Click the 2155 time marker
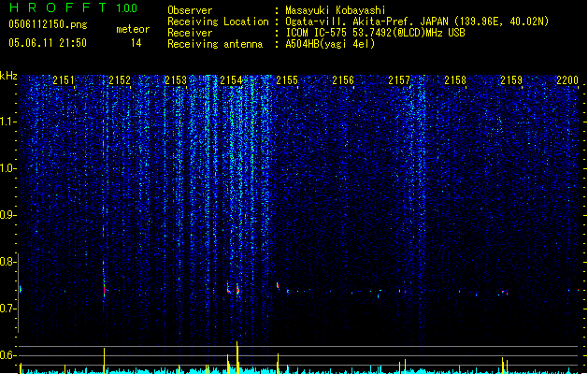Viewport: 588px width, 374px height. (287, 79)
